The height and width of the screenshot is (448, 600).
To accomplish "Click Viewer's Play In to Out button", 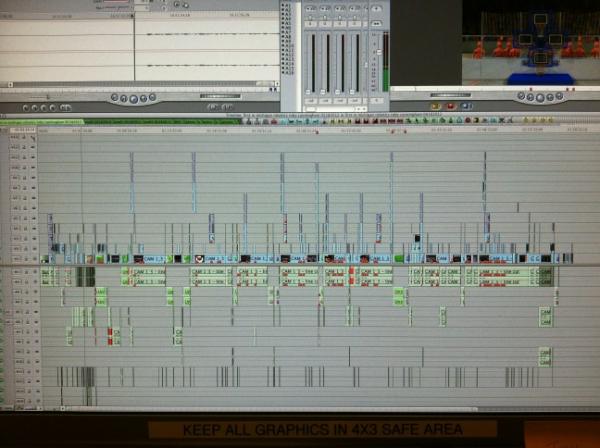I will click(x=124, y=99).
